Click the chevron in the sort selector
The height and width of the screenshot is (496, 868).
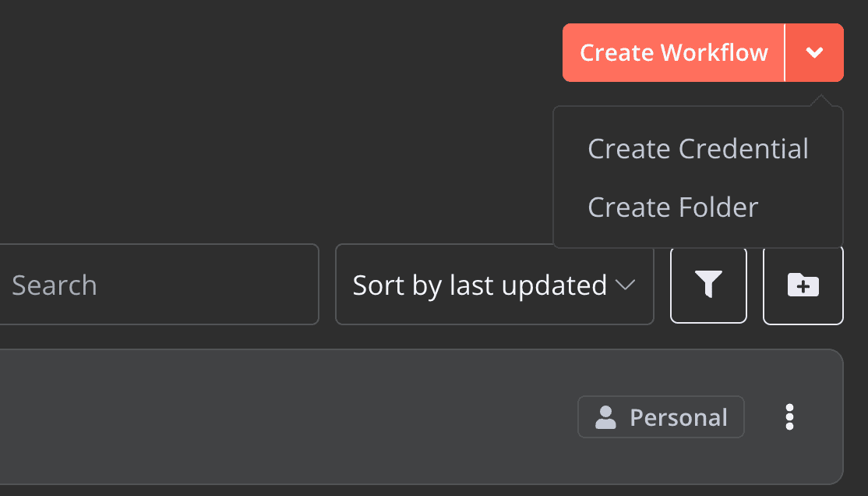coord(625,286)
